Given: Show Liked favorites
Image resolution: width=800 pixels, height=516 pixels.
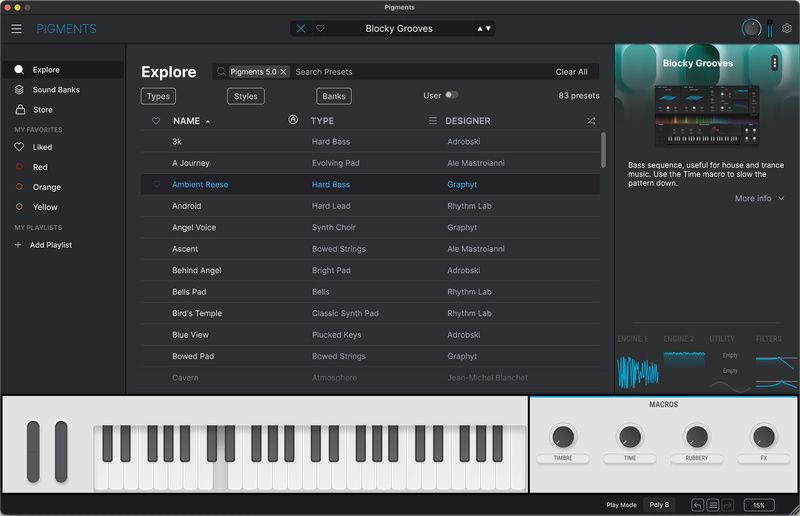Looking at the screenshot, I should pyautogui.click(x=33, y=147).
